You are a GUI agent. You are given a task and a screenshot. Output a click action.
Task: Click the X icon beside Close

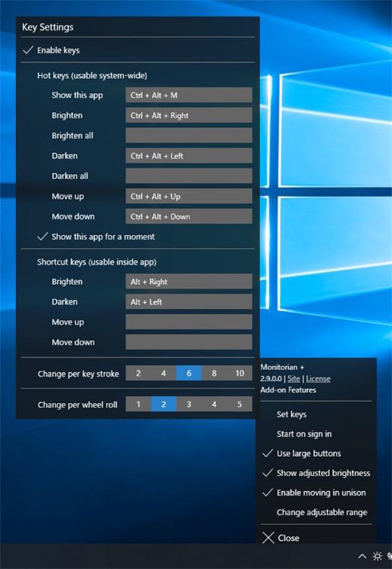[x=268, y=538]
